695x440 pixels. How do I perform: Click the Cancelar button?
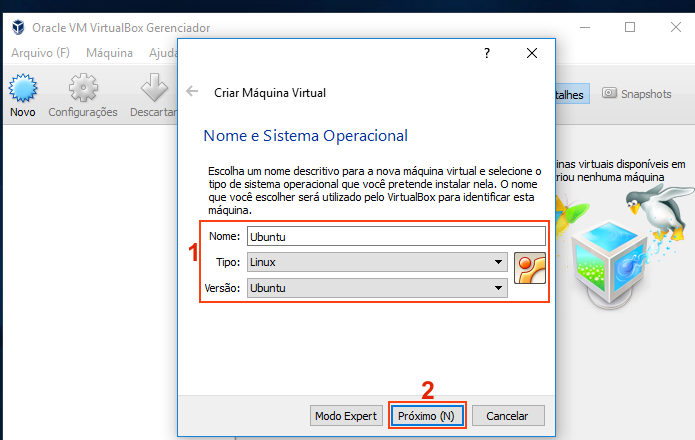point(508,416)
